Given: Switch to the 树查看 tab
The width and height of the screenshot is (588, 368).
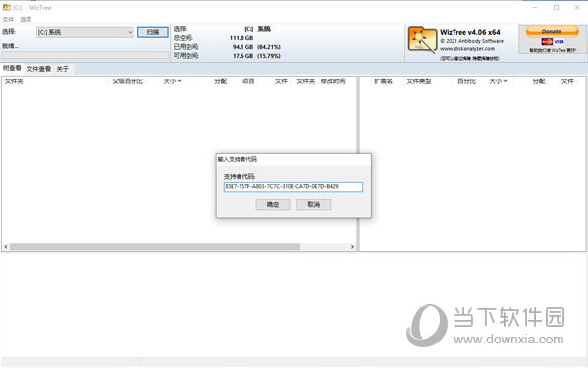Looking at the screenshot, I should coord(12,68).
